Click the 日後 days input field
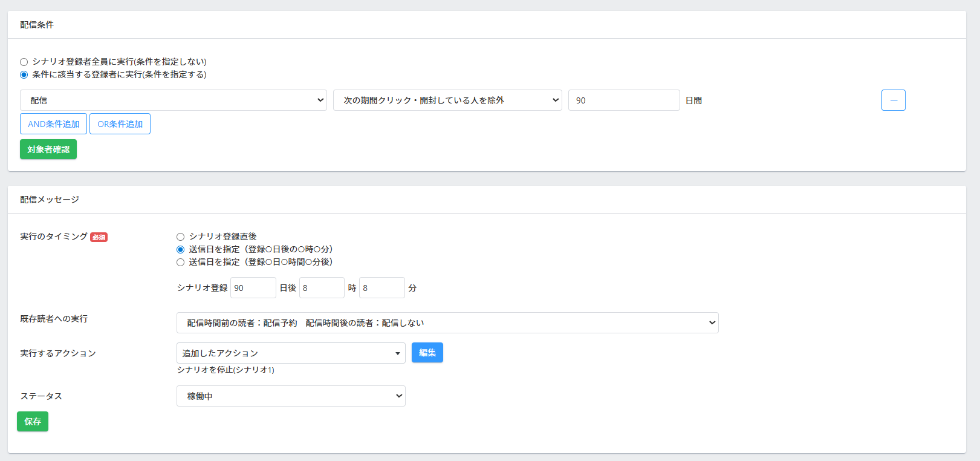The height and width of the screenshot is (461, 980). (x=253, y=288)
